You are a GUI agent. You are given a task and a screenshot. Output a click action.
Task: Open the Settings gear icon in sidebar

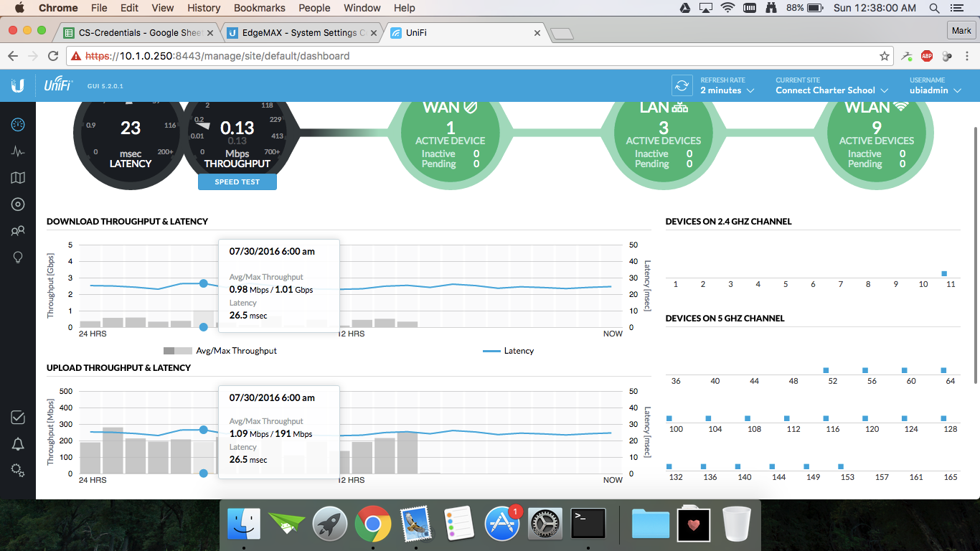(x=18, y=471)
